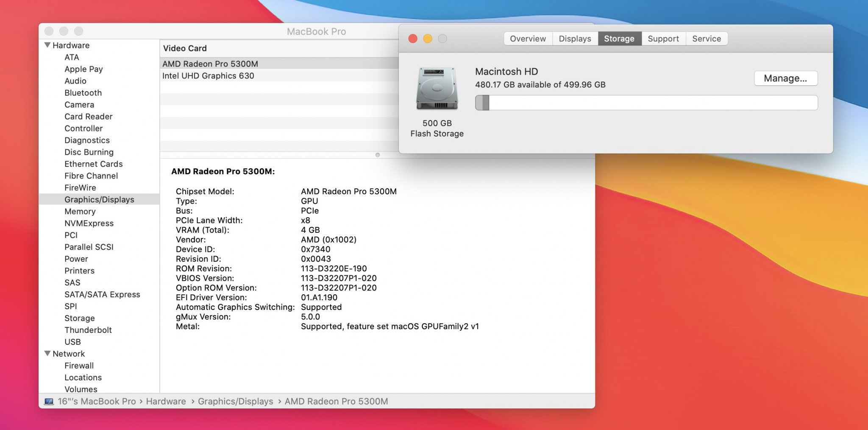Switch to the Displays tab
868x430 pixels.
pyautogui.click(x=575, y=39)
